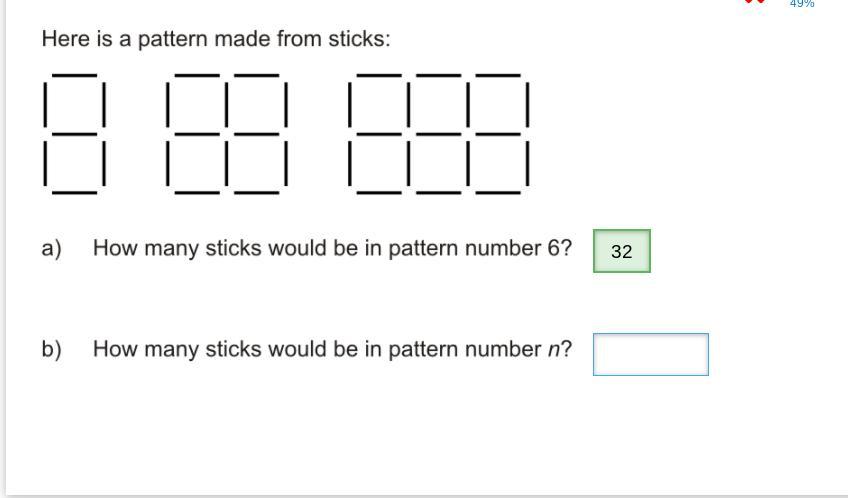
Task: Select the green answer box showing 32
Action: (622, 251)
